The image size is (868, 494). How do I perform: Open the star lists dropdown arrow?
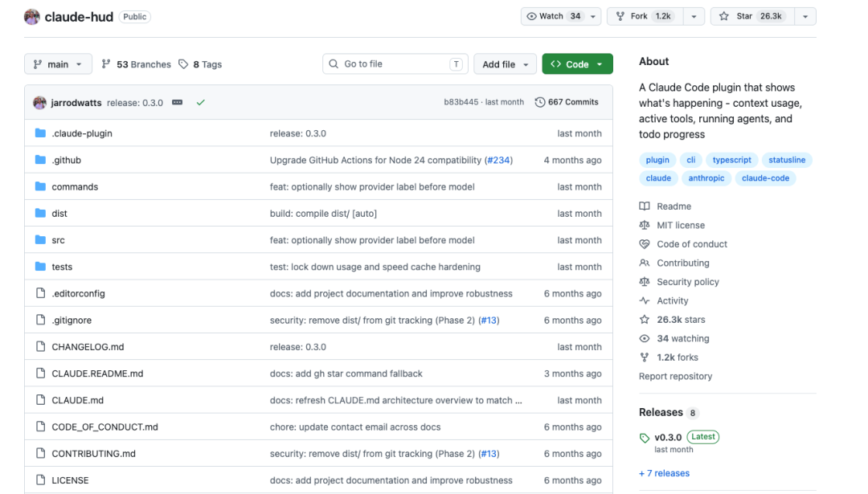[x=805, y=17]
